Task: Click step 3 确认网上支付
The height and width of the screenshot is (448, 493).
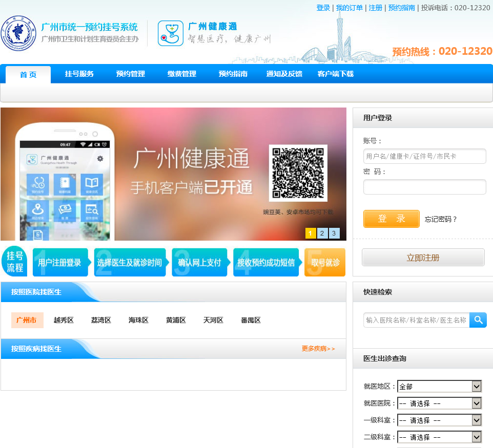Action: point(200,262)
